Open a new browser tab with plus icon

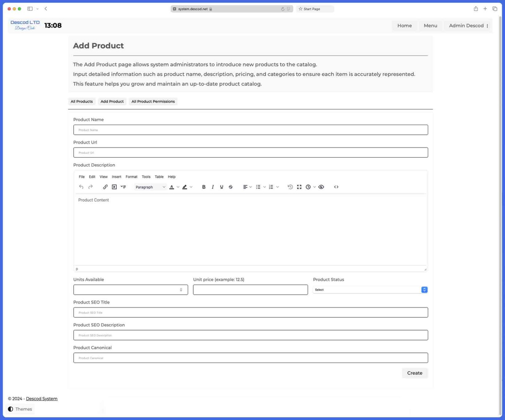point(485,9)
